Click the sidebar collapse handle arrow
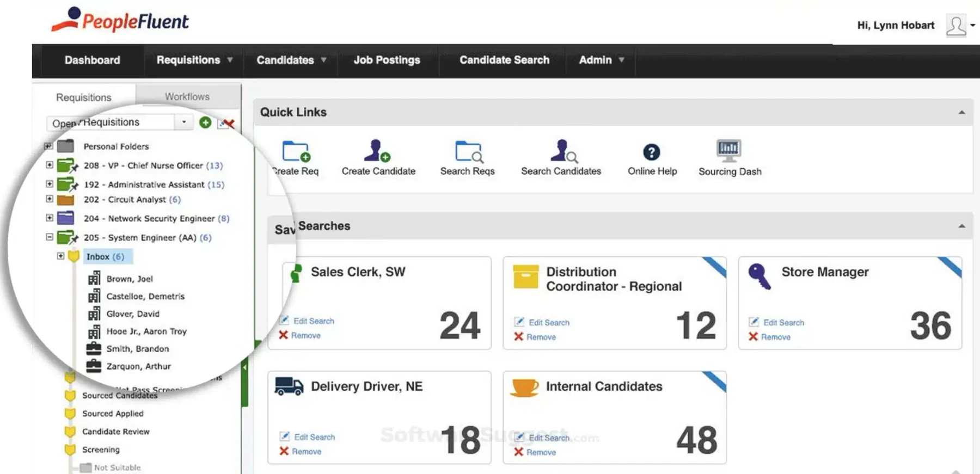This screenshot has height=474, width=980. (245, 368)
